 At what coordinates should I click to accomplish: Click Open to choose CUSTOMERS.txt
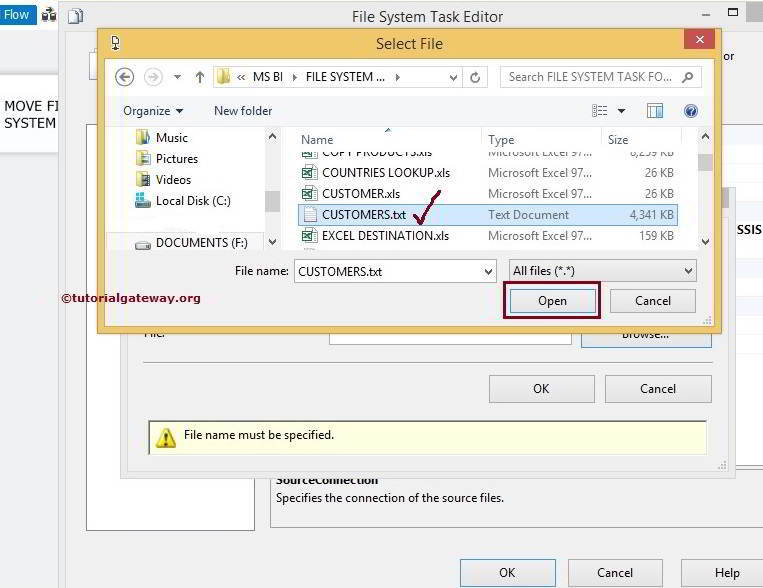point(552,301)
